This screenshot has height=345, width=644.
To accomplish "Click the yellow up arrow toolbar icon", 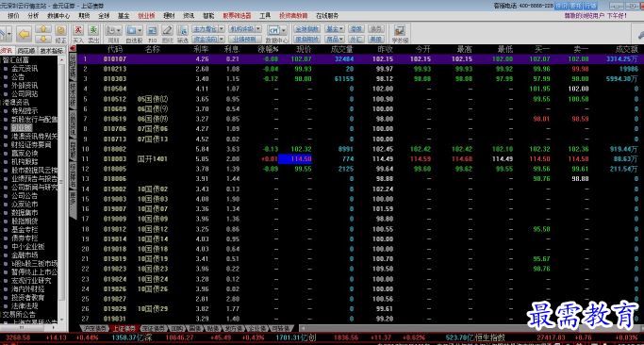I will tap(43, 29).
